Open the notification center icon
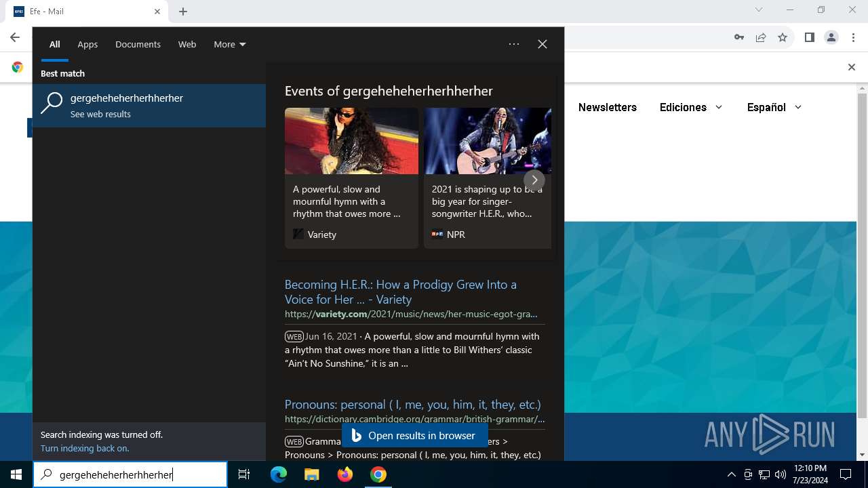 [846, 474]
